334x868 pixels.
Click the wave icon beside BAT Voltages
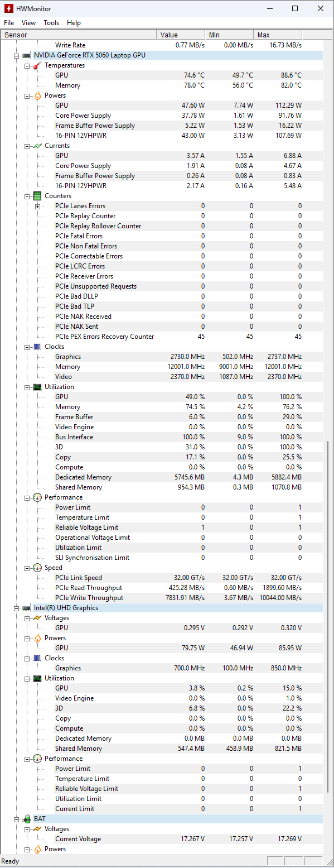point(37,829)
